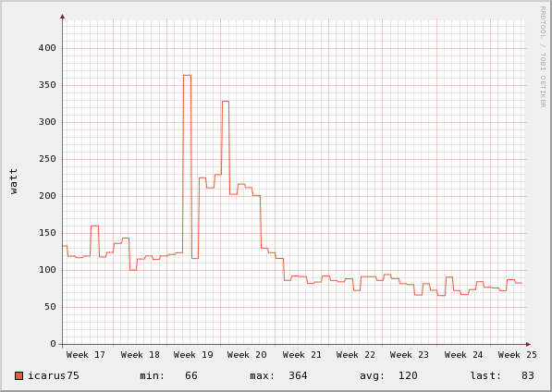Click the 350 y-axis label

[x=47, y=85]
